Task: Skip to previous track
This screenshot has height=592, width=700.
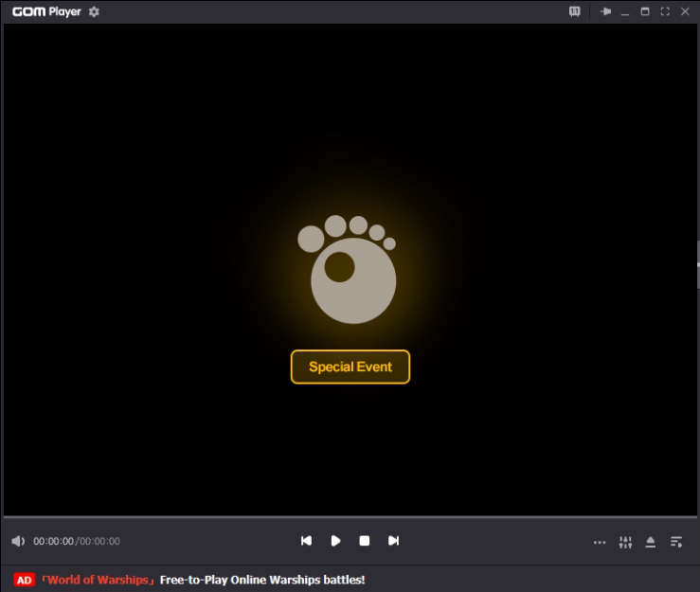Action: pyautogui.click(x=306, y=541)
